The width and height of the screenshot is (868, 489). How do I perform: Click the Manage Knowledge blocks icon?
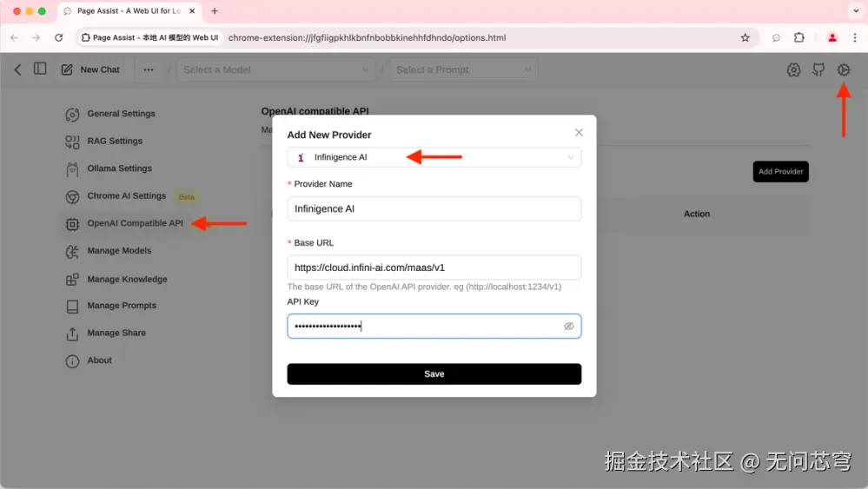72,280
